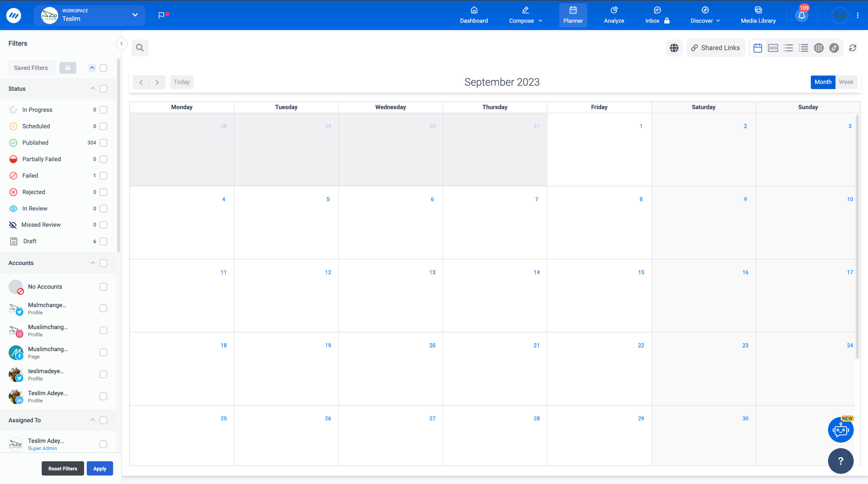The width and height of the screenshot is (868, 484).
Task: Collapse the Status filter section
Action: pos(92,89)
